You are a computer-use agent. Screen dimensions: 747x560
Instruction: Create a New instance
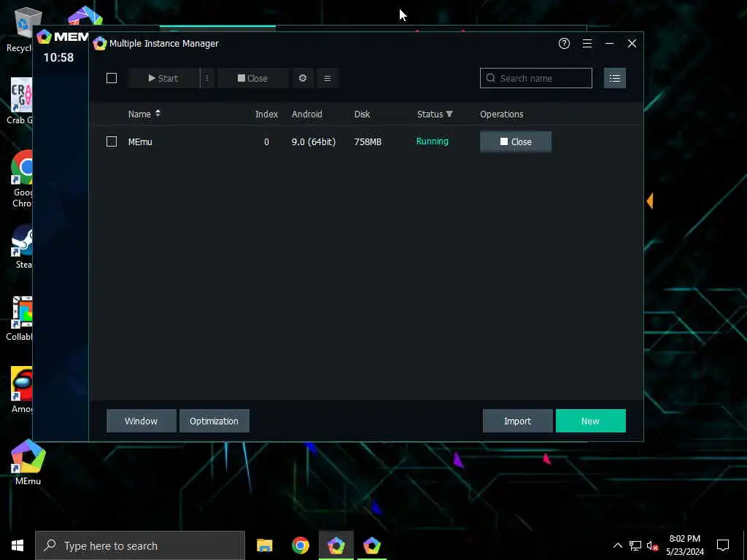[590, 421]
